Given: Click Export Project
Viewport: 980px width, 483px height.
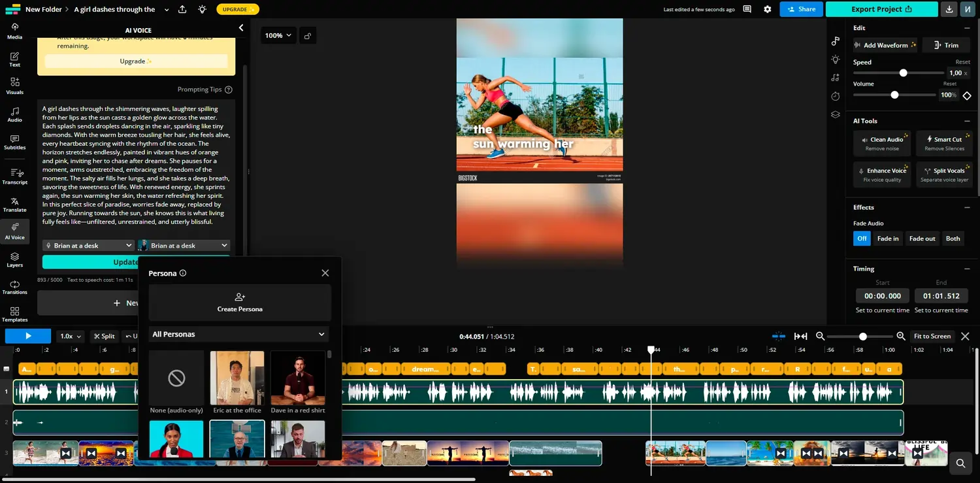Looking at the screenshot, I should click(881, 9).
